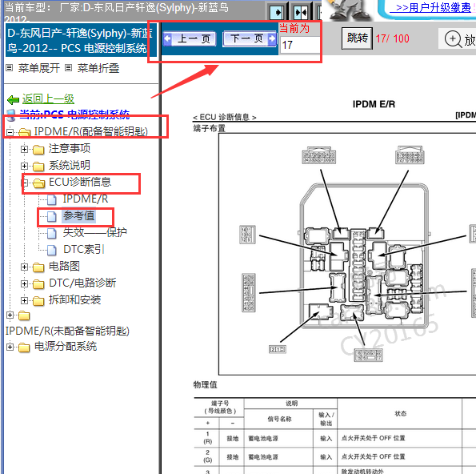
Task: Click the magnifier zoom-in 放大 icon
Action: (453, 39)
